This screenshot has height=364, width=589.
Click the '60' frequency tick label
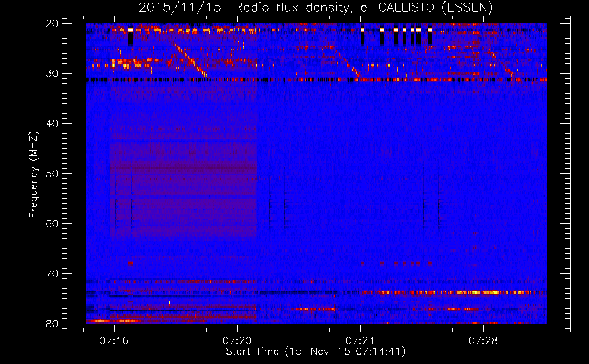(x=52, y=223)
